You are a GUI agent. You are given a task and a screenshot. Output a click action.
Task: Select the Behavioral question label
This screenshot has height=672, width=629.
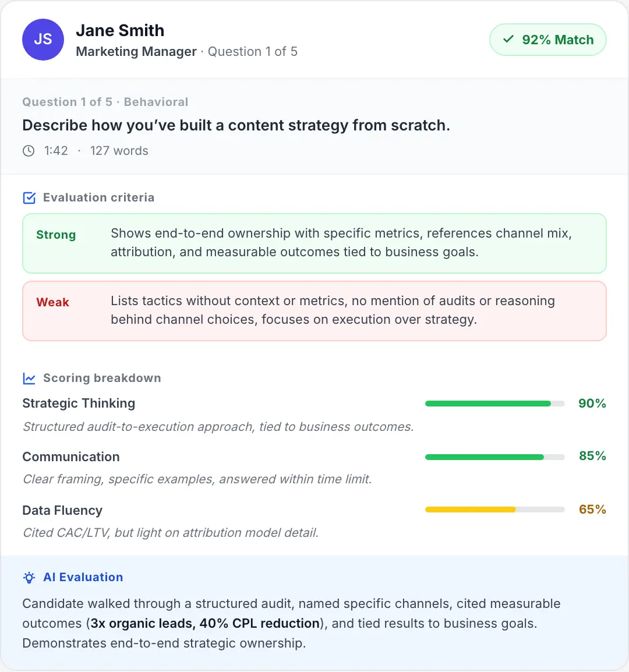tap(156, 102)
